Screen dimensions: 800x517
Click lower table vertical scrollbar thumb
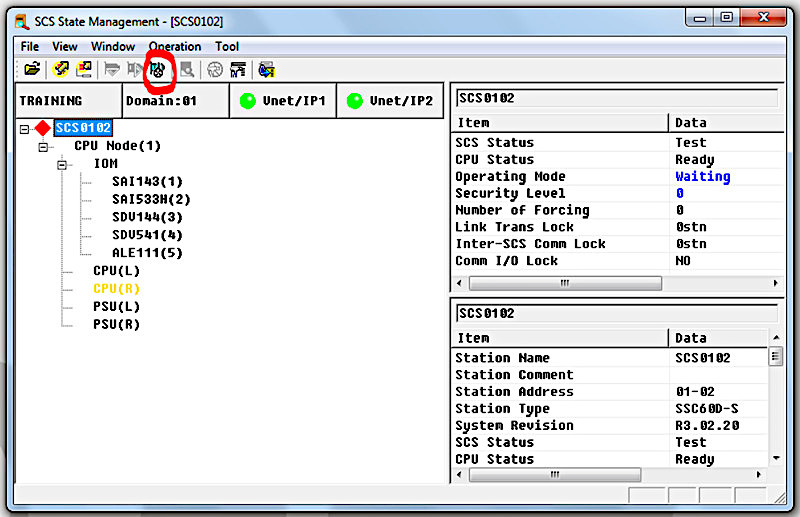tap(776, 356)
